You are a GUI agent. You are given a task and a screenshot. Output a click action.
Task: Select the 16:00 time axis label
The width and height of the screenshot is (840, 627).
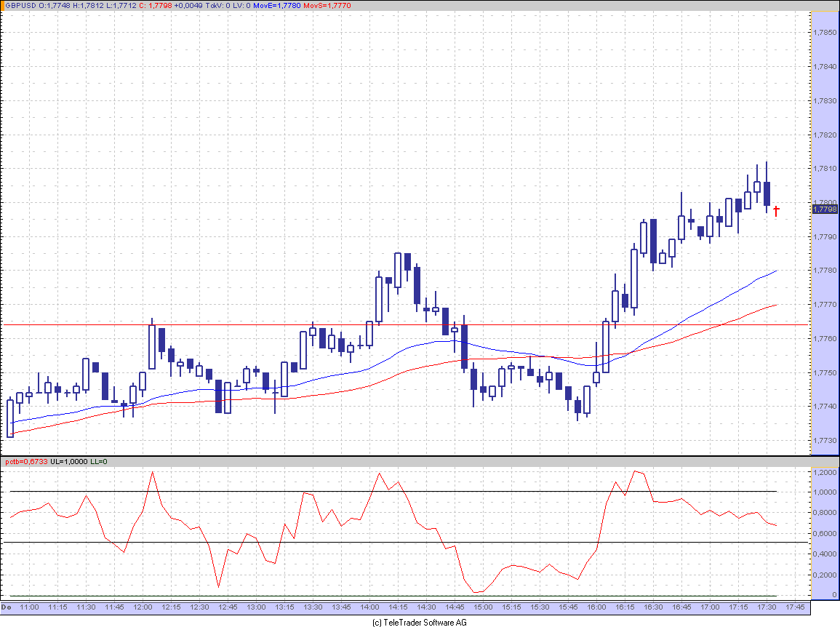(596, 607)
